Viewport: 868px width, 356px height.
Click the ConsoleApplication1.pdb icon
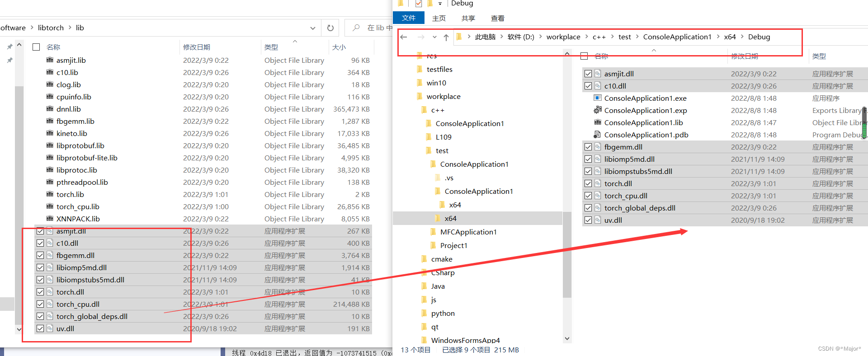point(598,135)
